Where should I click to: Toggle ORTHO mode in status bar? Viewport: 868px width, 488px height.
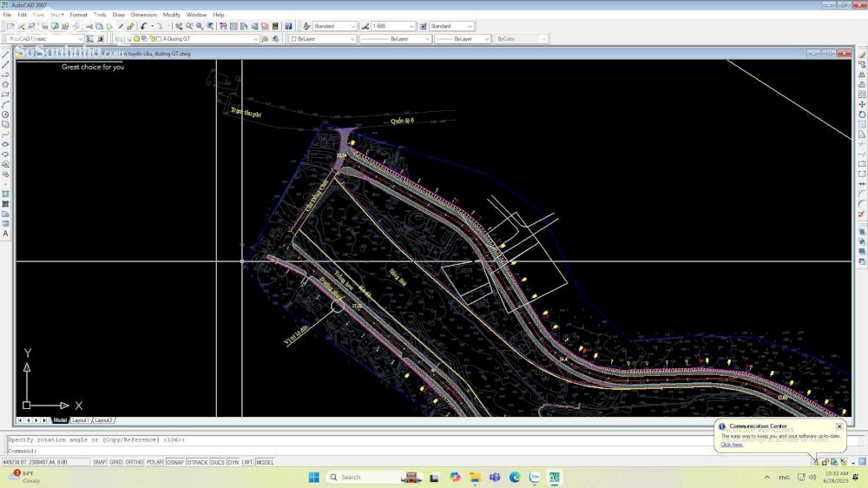coord(135,462)
